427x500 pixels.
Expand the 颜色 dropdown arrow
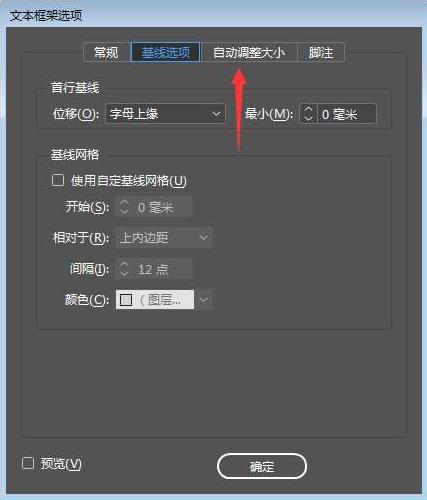pyautogui.click(x=203, y=300)
